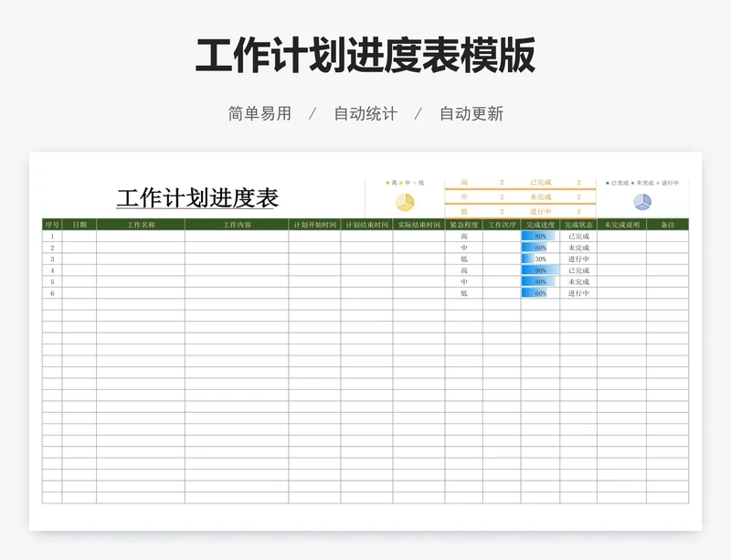The image size is (731, 560).
Task: Click the large 工作计划进度表模版 heading
Action: [365, 56]
